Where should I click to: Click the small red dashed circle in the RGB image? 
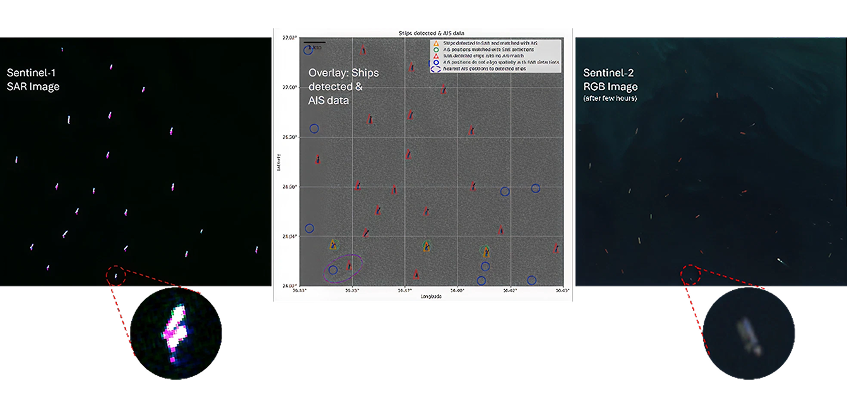tap(689, 273)
